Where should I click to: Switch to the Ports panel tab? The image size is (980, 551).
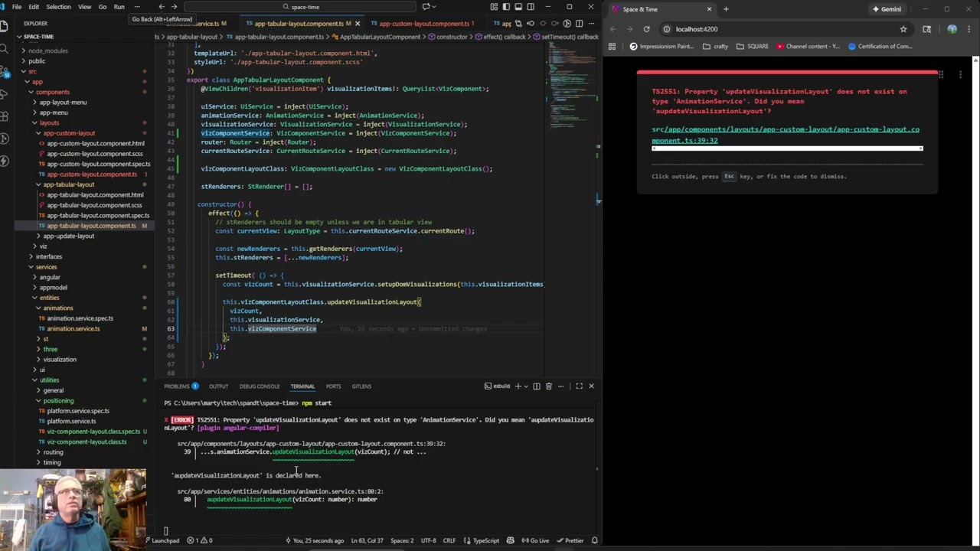tap(333, 386)
